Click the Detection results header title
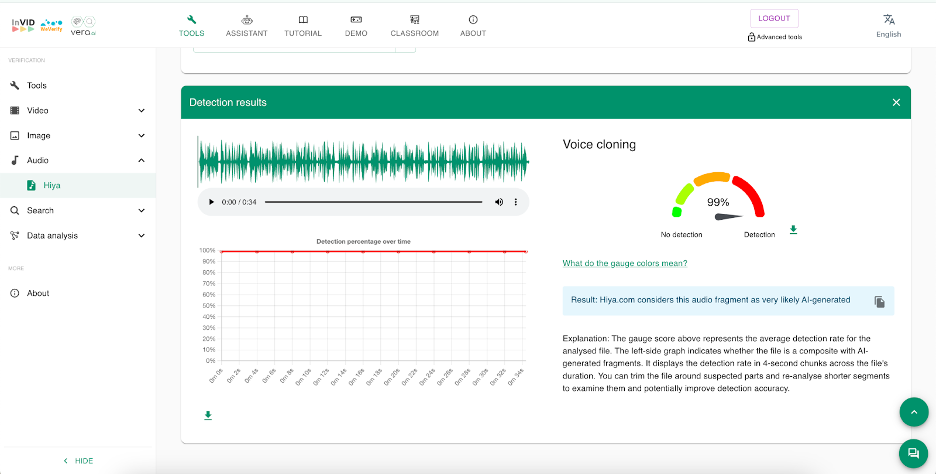Viewport: 936px width, 474px height. [x=228, y=102]
